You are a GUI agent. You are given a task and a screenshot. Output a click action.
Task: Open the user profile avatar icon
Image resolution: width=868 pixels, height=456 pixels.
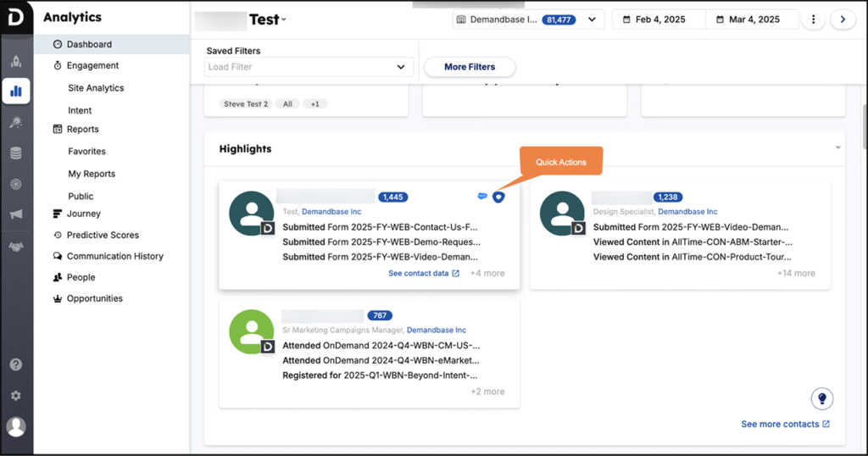[x=16, y=426]
